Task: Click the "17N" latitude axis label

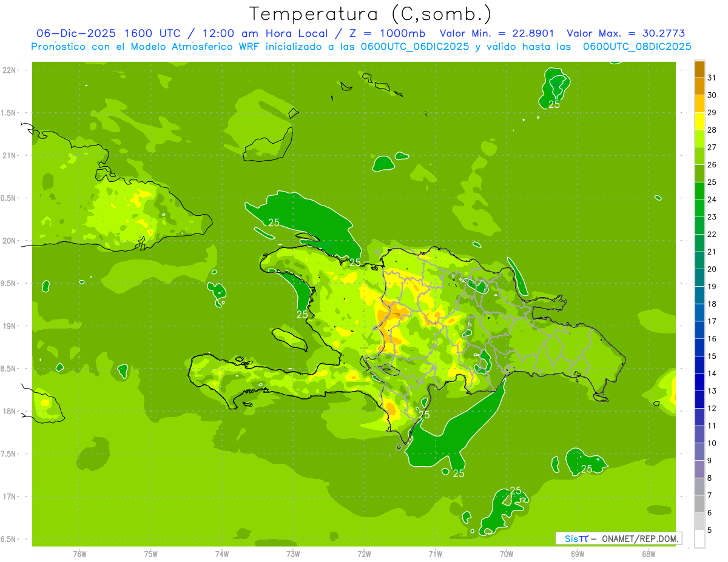Action: click(9, 497)
